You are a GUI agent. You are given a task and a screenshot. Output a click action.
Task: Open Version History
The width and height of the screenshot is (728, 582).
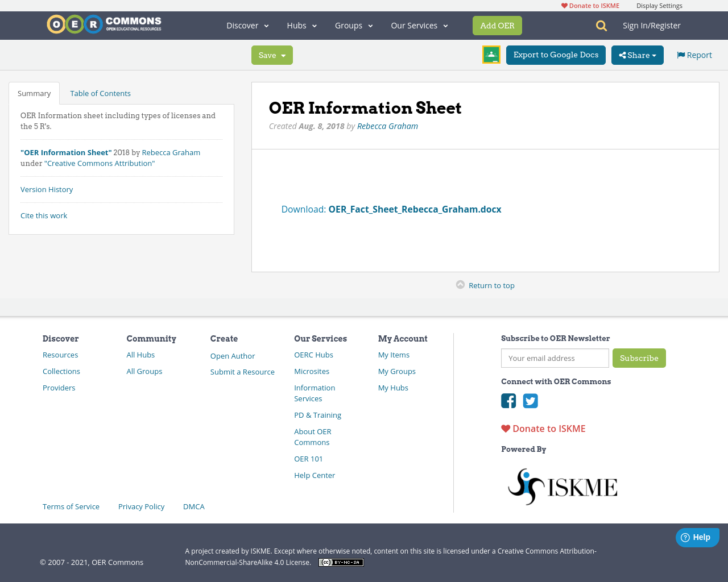[47, 189]
